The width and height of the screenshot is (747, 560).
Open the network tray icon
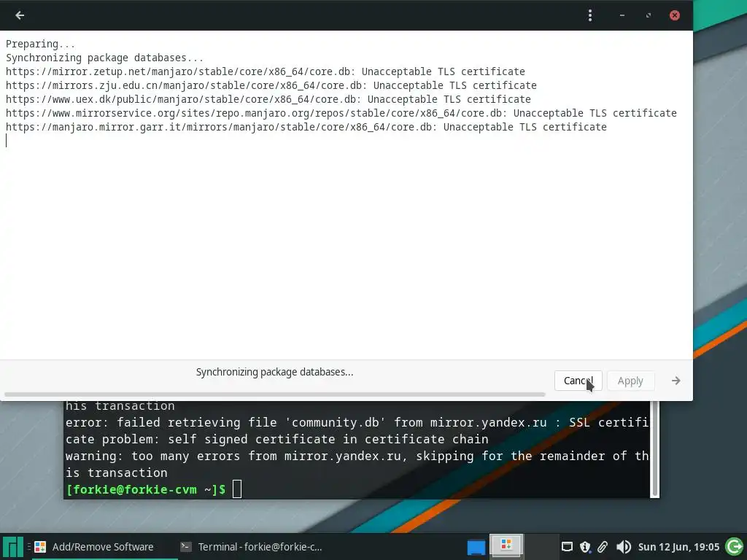click(567, 547)
